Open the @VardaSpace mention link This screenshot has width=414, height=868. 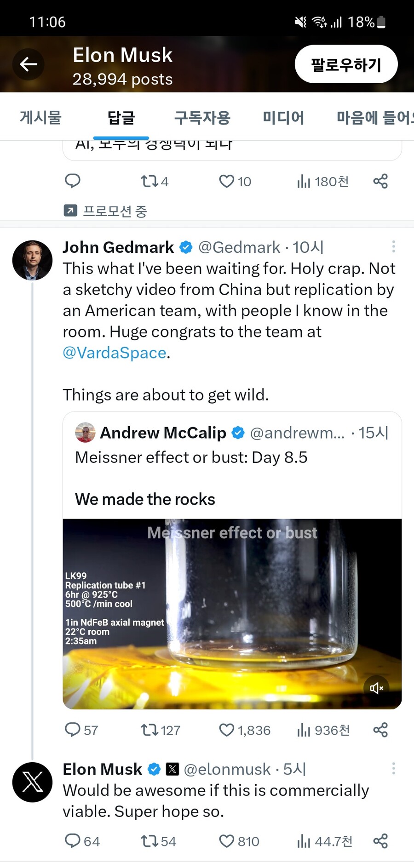(x=115, y=353)
